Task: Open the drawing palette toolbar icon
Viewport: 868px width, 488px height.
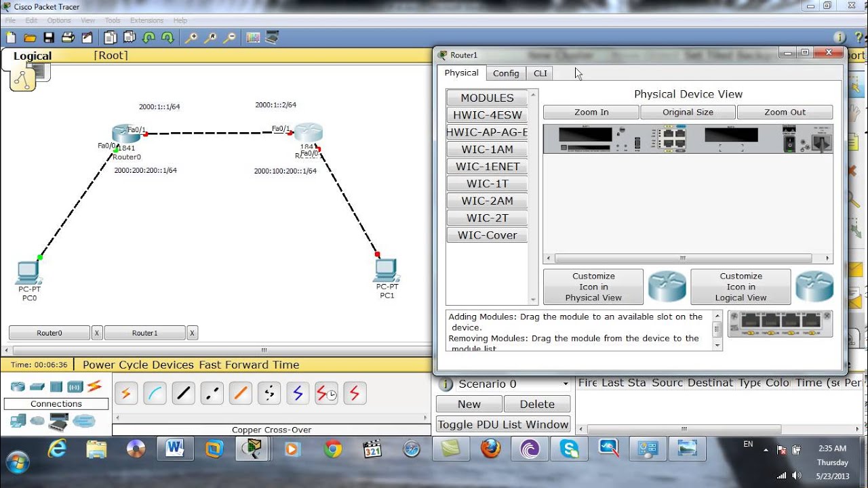Action: [253, 38]
